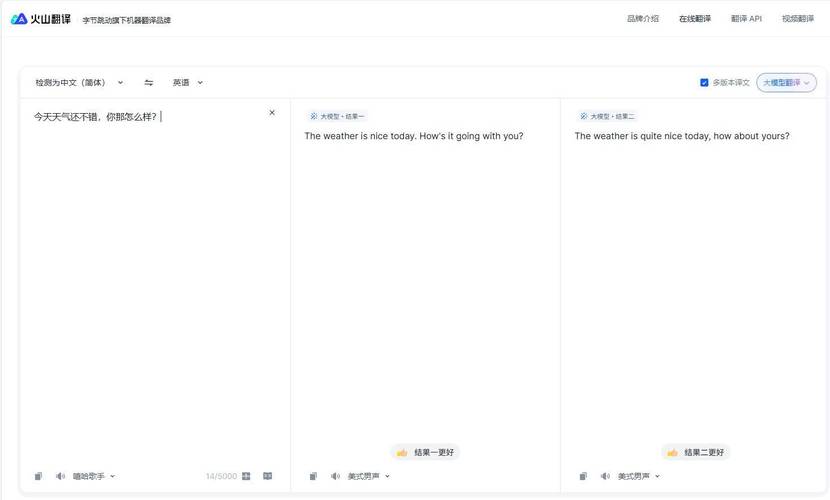This screenshot has height=500, width=830.
Task: Swap source and target languages
Action: tap(149, 83)
